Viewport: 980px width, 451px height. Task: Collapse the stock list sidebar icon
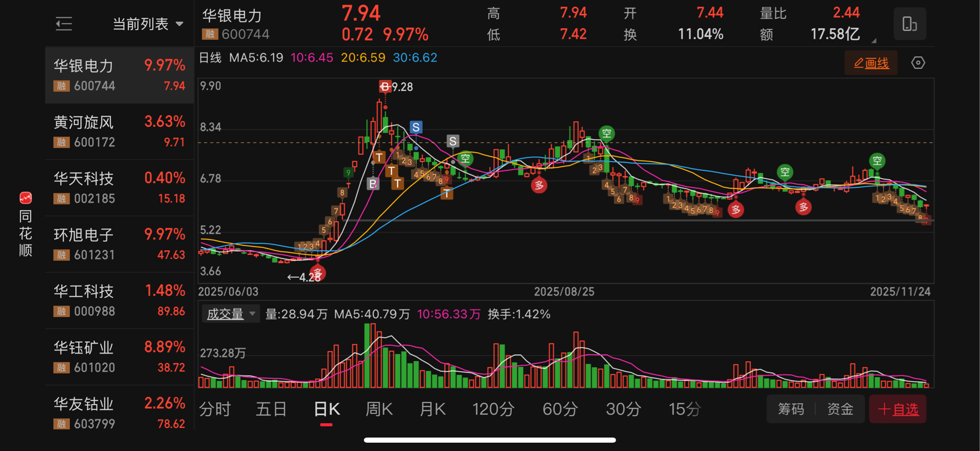63,24
